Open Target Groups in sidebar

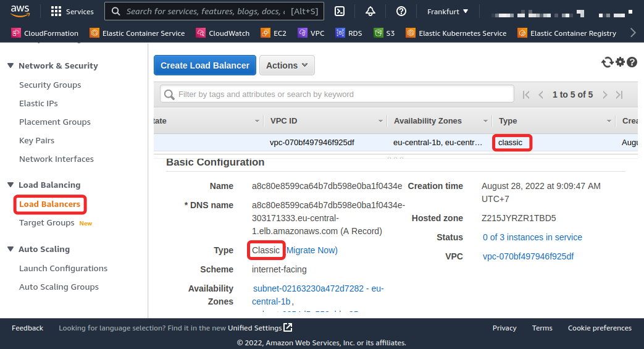click(47, 222)
